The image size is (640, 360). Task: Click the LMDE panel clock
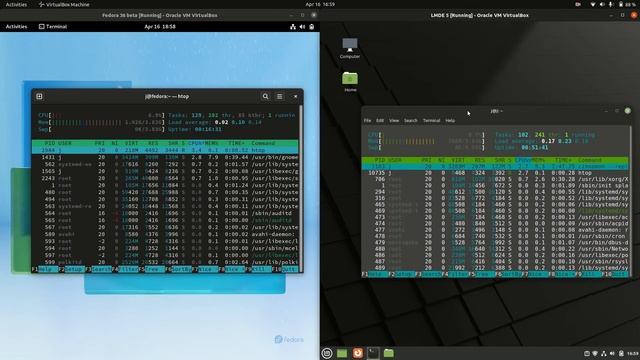[632, 353]
